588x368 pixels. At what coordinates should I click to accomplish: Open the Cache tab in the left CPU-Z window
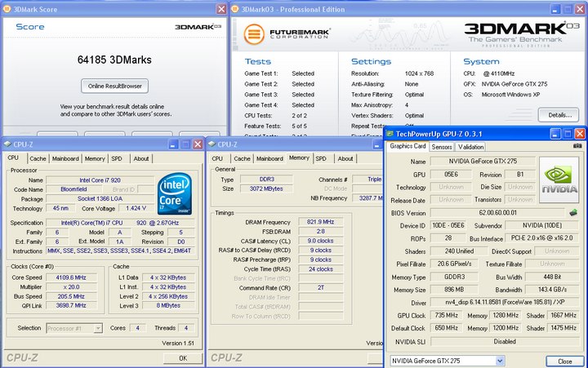(38, 158)
